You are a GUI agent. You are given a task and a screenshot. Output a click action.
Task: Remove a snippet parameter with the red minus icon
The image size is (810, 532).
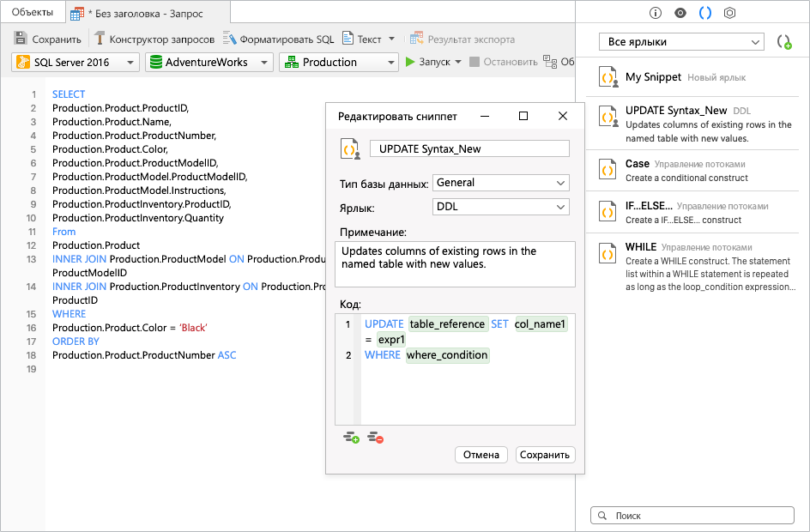(374, 437)
